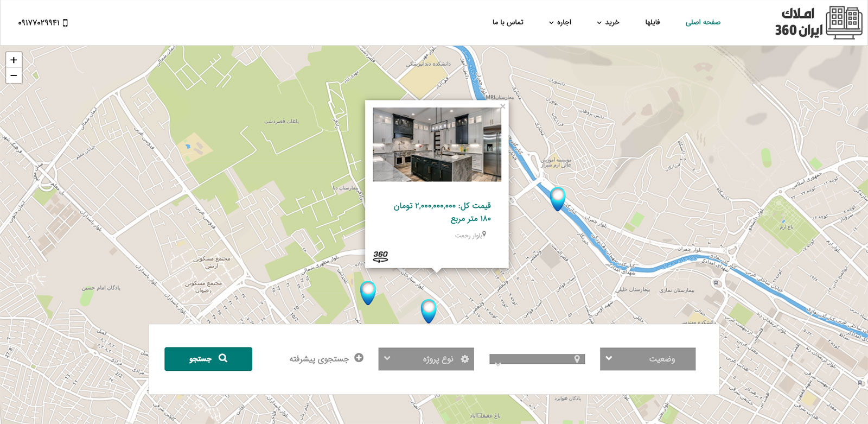Expand the خرید menu
868x424 pixels.
click(608, 22)
